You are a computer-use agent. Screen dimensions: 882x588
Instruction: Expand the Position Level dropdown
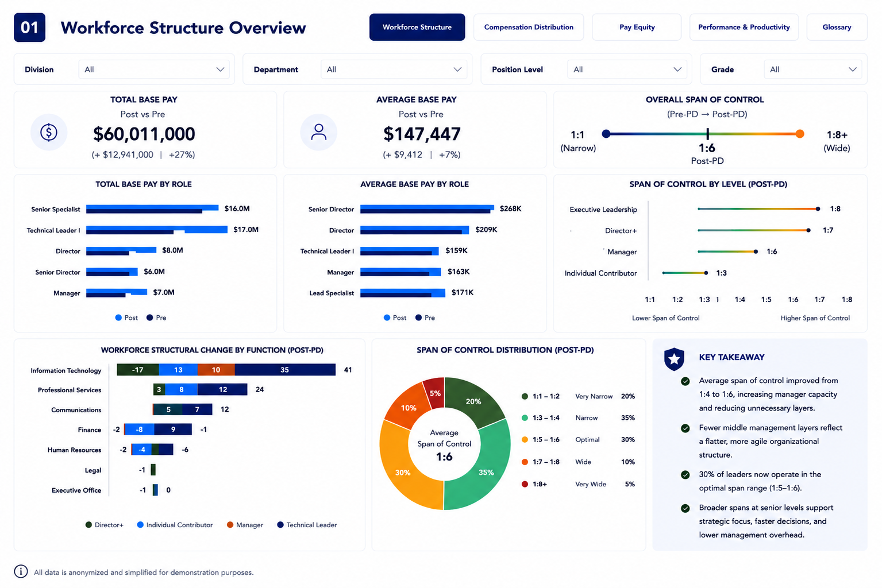pos(627,69)
